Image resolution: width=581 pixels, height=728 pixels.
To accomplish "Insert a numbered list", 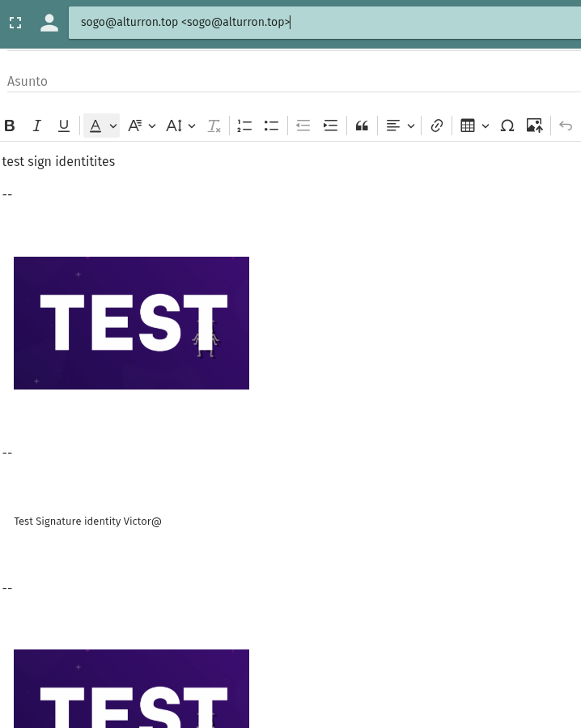I will 244,126.
